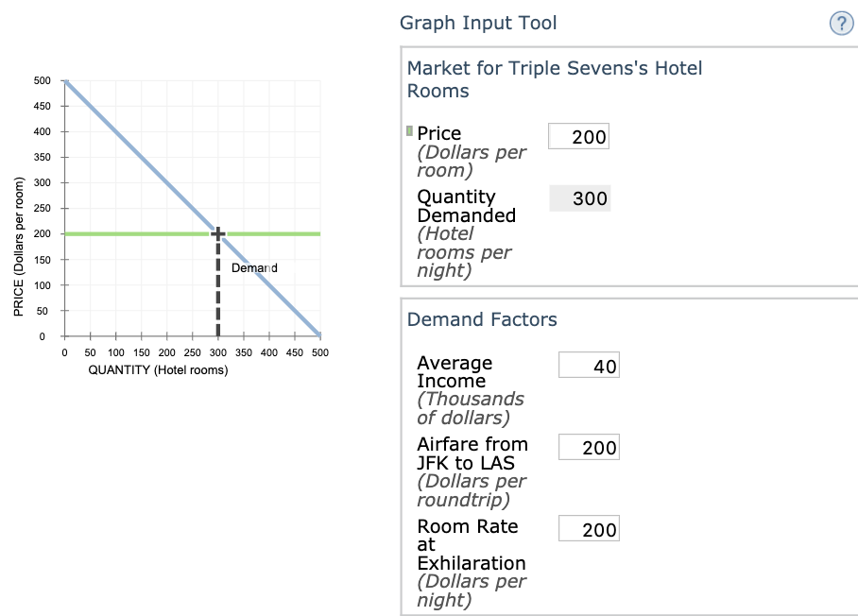Viewport: 858px width, 616px height.
Task: Click the intersection point of price and demand lines
Action: click(x=217, y=231)
